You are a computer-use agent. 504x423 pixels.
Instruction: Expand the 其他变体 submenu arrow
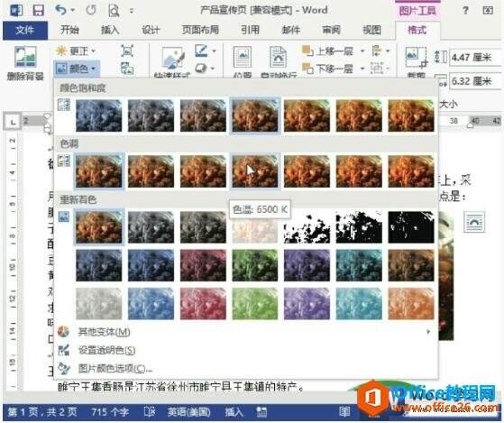[428, 332]
